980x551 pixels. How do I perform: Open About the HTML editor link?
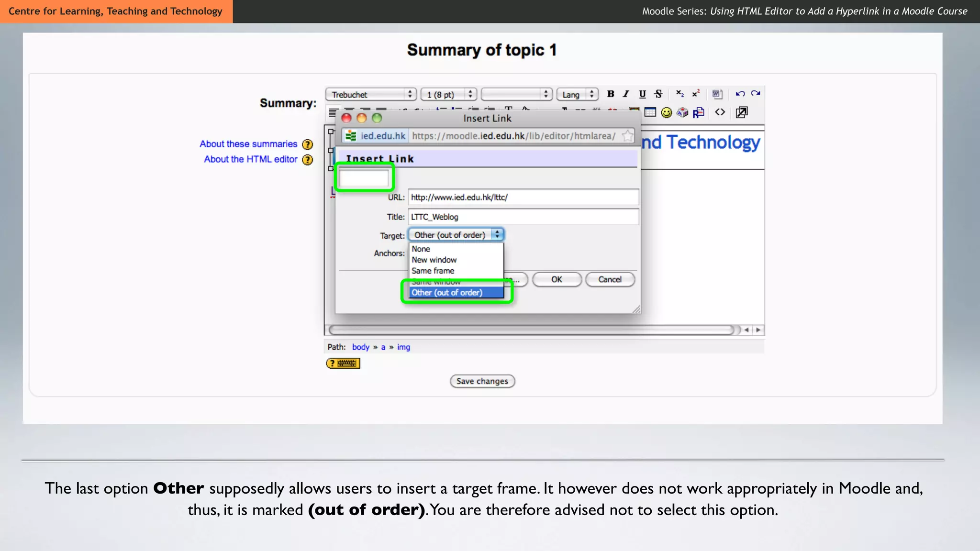point(251,159)
